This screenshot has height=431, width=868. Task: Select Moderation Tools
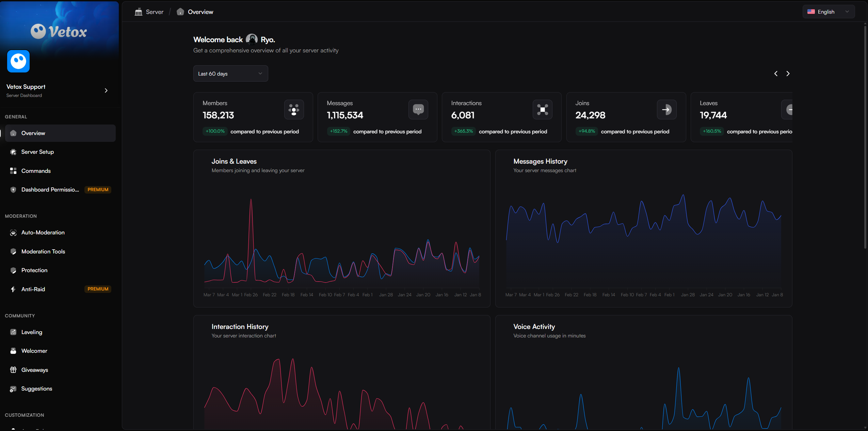[x=43, y=251]
